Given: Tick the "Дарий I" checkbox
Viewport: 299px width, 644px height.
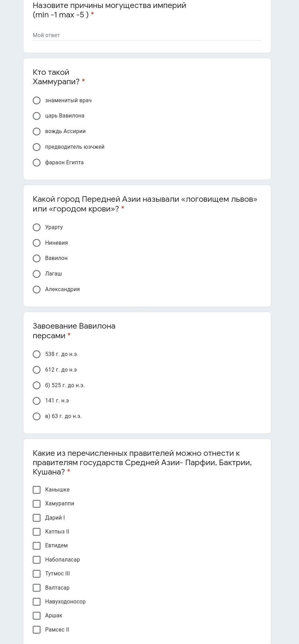Looking at the screenshot, I should [x=37, y=518].
